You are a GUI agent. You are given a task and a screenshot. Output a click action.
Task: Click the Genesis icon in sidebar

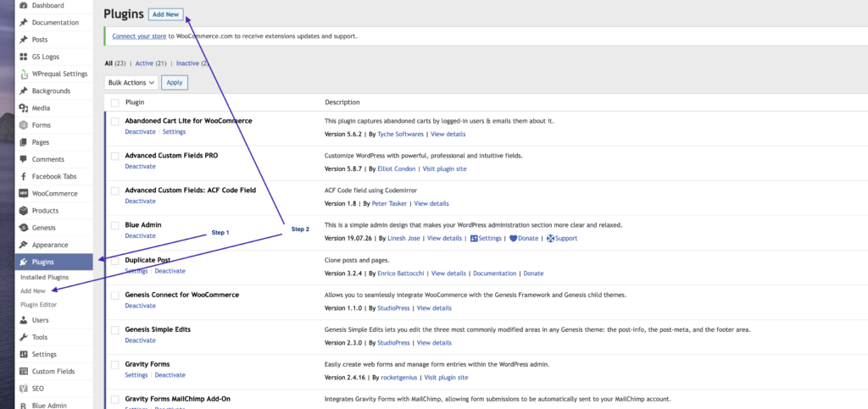[23, 228]
